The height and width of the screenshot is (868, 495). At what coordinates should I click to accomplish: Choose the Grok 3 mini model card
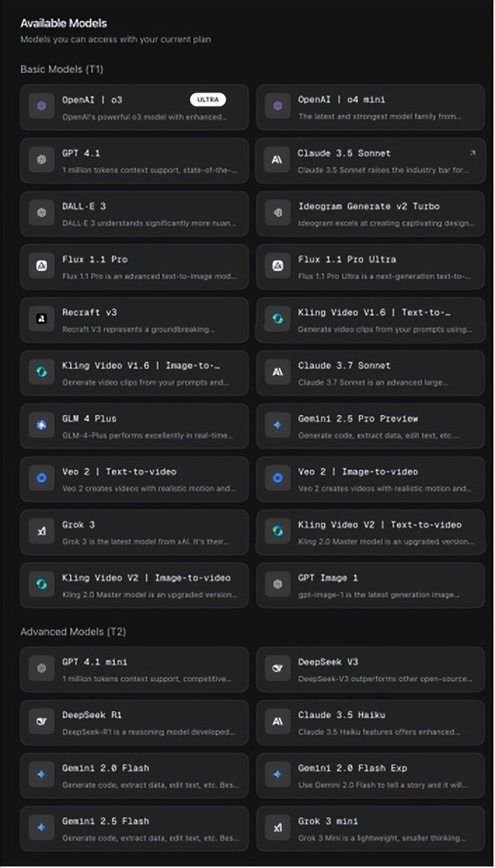pyautogui.click(x=369, y=828)
